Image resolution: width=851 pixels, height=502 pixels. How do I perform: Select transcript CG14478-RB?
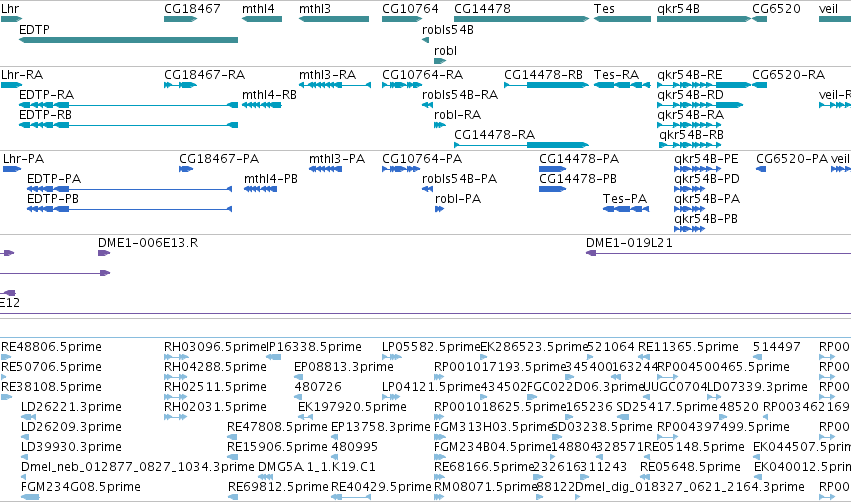[x=543, y=74]
